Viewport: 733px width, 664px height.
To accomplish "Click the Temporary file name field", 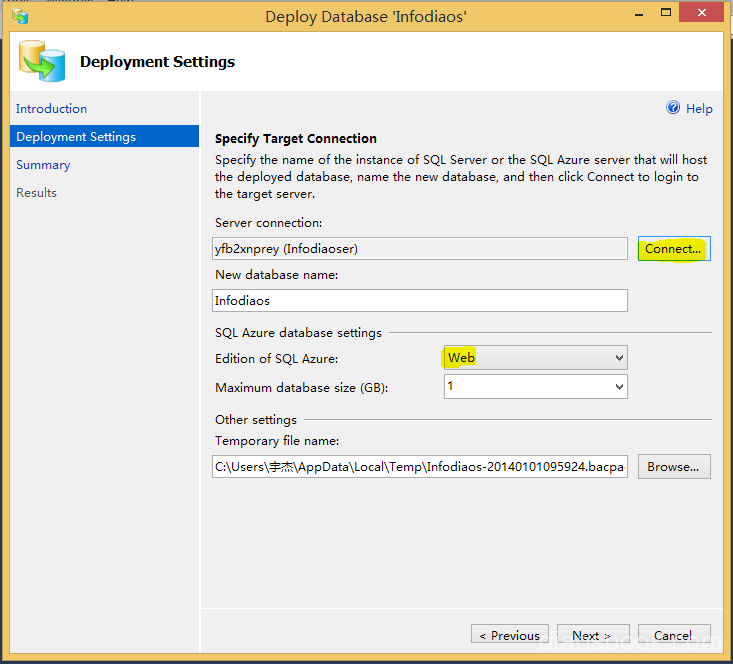I will click(420, 467).
